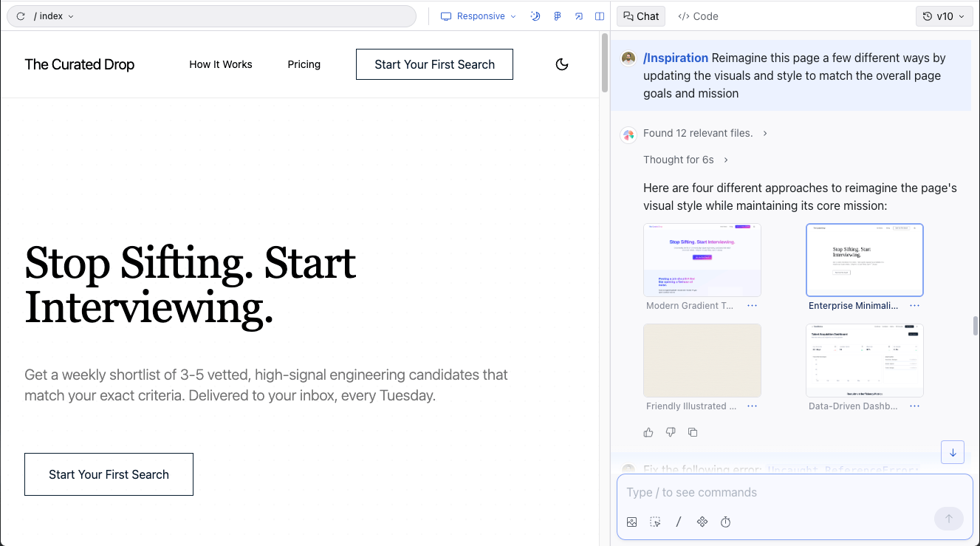
Task: Click the send message arrow button
Action: 949,519
